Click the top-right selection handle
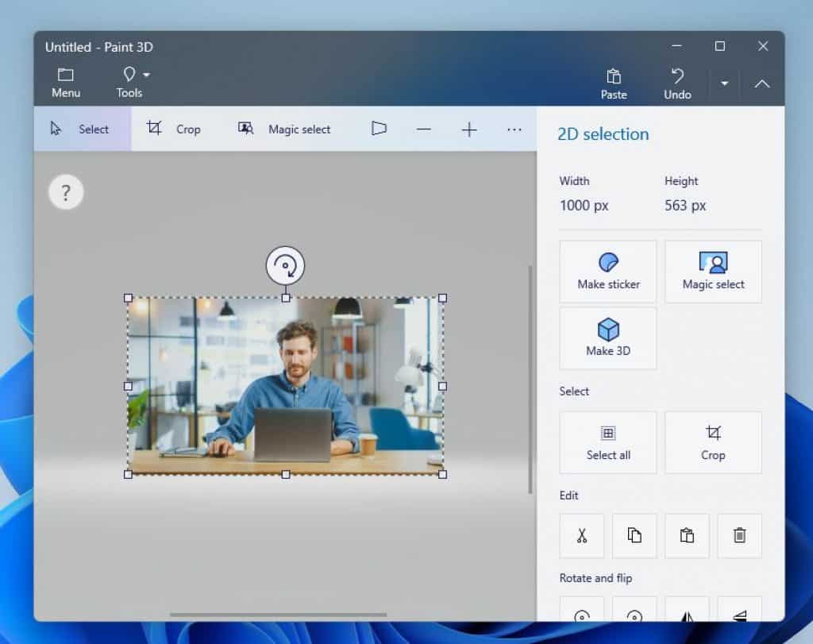Viewport: 813px width, 644px height. coord(442,298)
